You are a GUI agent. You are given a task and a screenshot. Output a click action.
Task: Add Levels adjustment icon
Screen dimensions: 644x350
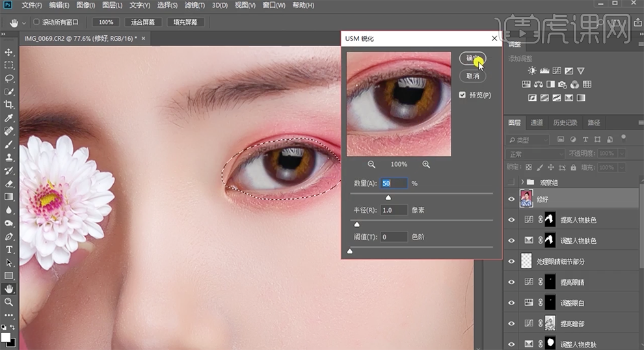click(544, 71)
